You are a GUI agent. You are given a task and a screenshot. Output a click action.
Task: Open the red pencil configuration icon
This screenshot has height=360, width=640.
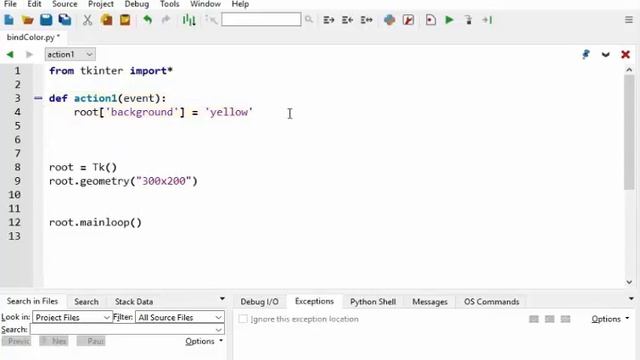pos(408,20)
